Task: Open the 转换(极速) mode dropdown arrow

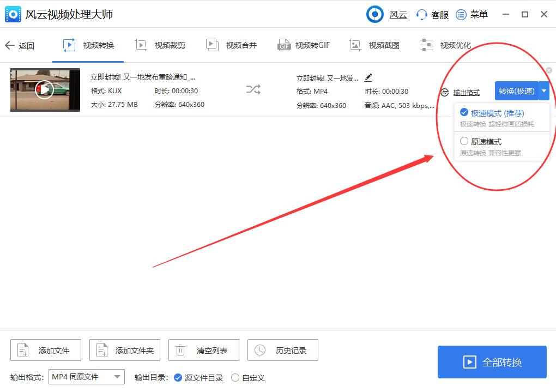Action: 545,92
